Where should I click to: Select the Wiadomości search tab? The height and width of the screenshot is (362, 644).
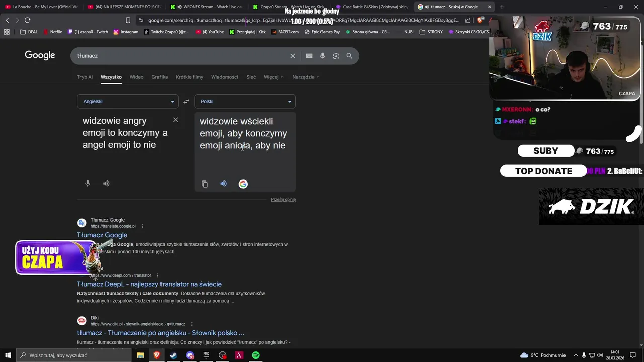pos(224,77)
